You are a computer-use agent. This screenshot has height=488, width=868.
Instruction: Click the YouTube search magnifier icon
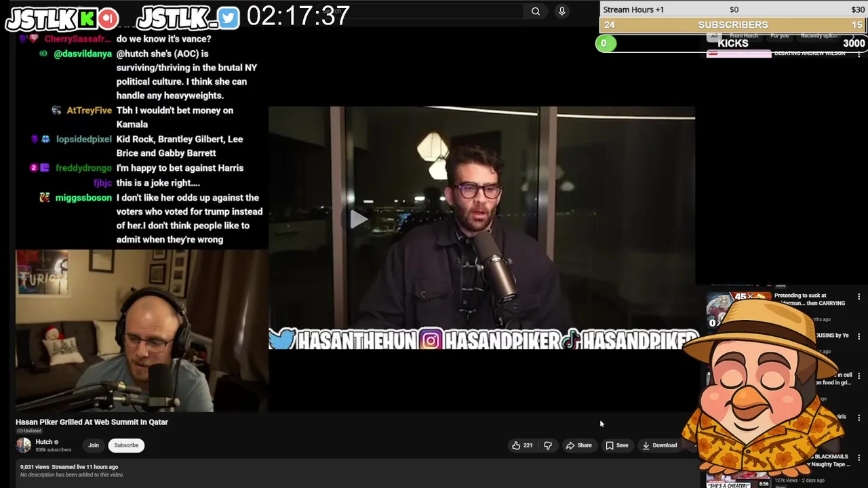(536, 11)
